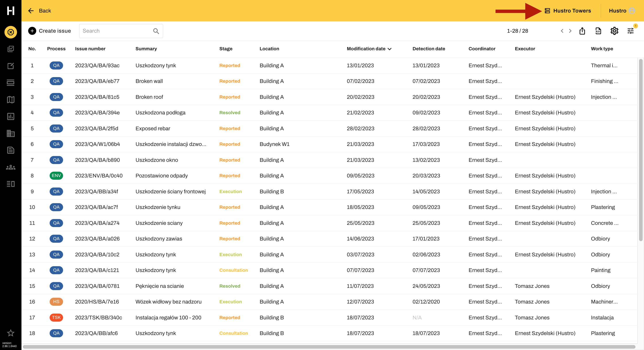Click the Budynek W1 location cell

(274, 144)
